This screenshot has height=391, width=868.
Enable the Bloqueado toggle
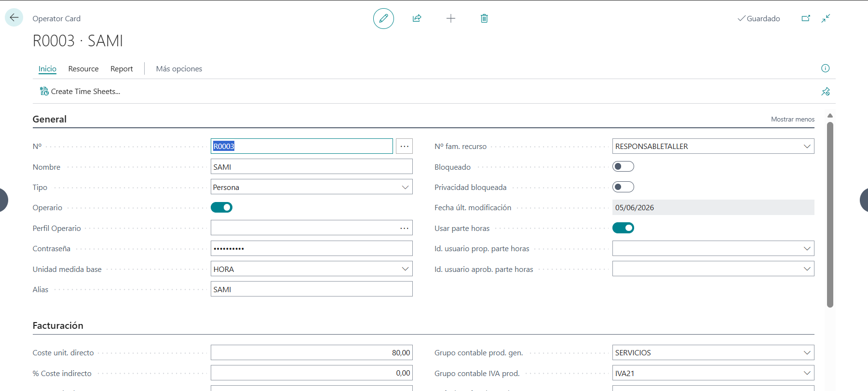pyautogui.click(x=623, y=166)
